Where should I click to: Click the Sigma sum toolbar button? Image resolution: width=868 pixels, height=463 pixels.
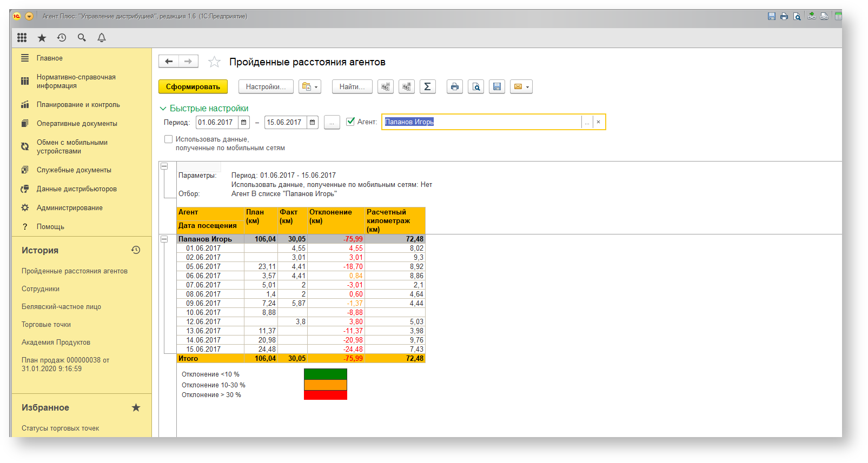pyautogui.click(x=427, y=86)
